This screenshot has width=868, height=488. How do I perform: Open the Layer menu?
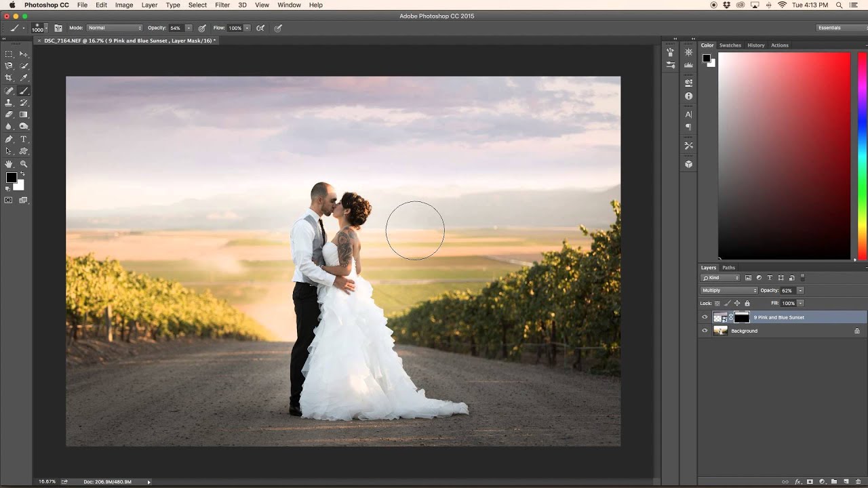pyautogui.click(x=149, y=5)
